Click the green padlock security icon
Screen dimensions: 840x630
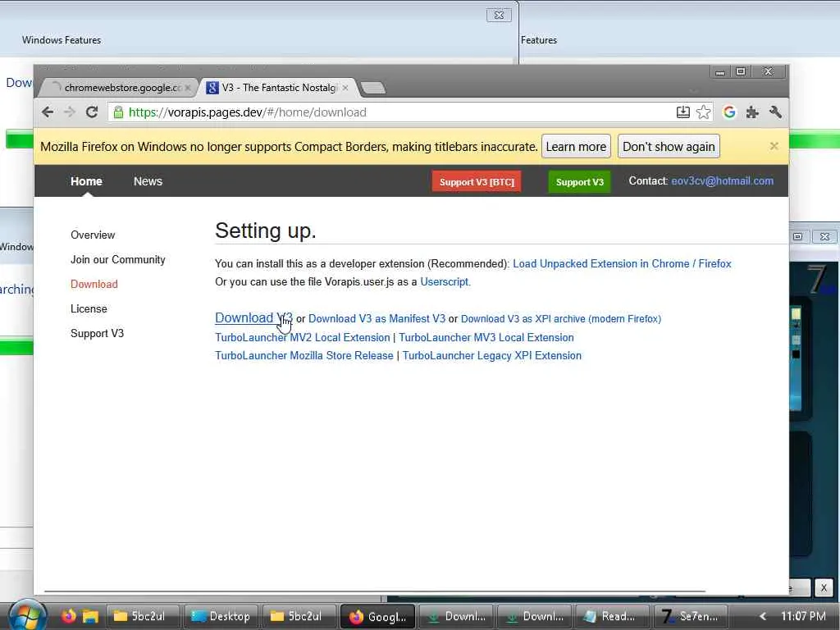pos(118,112)
